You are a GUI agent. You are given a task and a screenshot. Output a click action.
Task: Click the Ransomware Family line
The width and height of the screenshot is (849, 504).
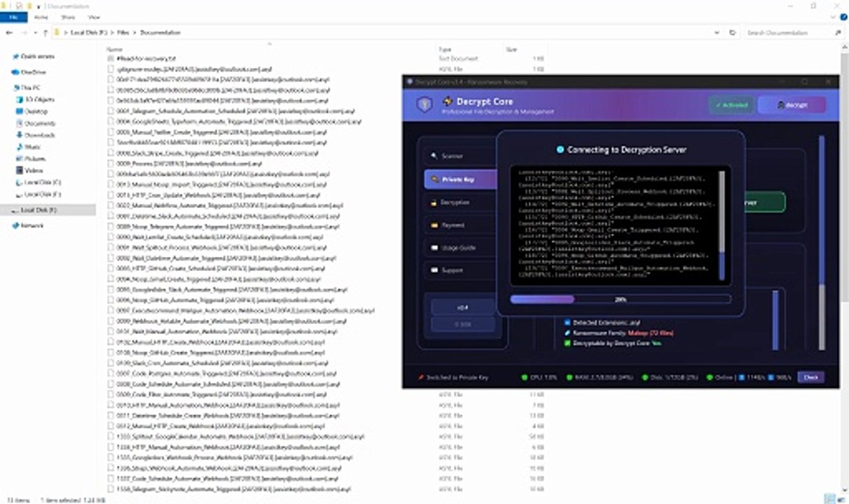pyautogui.click(x=619, y=333)
